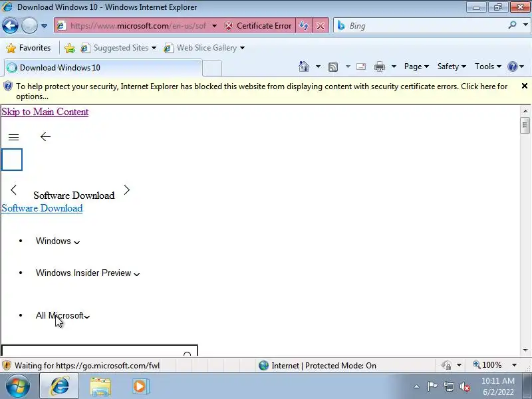
Task: Click the vertical scrollbar thumb
Action: click(525, 125)
